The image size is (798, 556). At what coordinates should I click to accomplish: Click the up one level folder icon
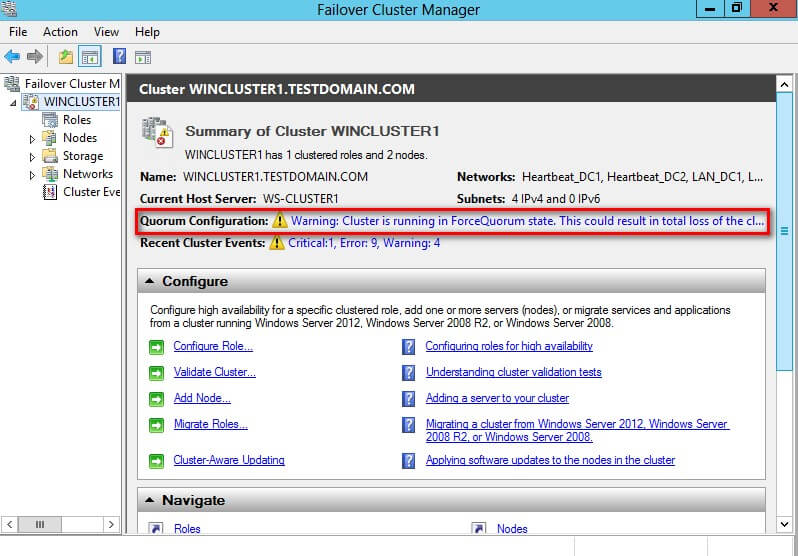point(66,57)
